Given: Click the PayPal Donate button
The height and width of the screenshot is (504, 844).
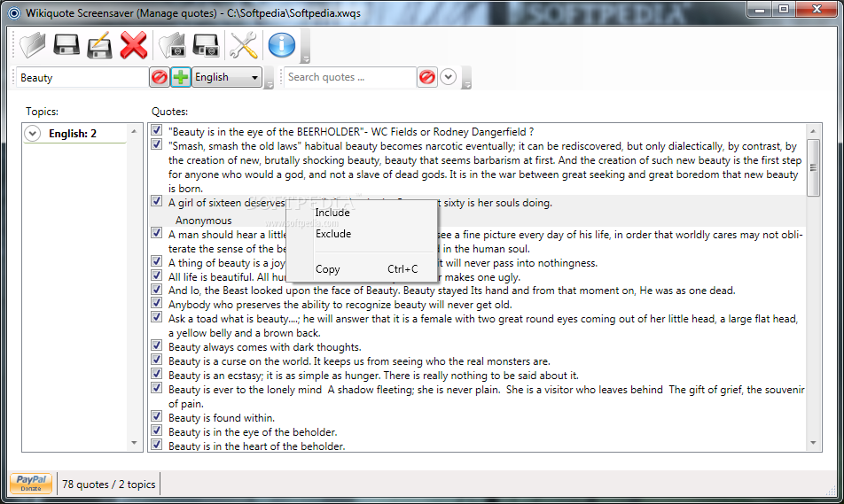Looking at the screenshot, I should point(31,483).
